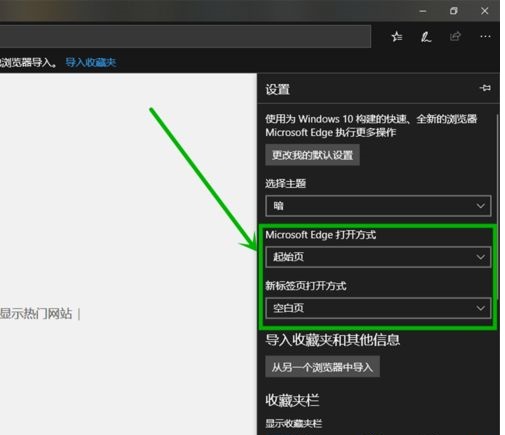Pin the 设置 pane with pin icon
The height and width of the screenshot is (435, 505).
click(485, 88)
